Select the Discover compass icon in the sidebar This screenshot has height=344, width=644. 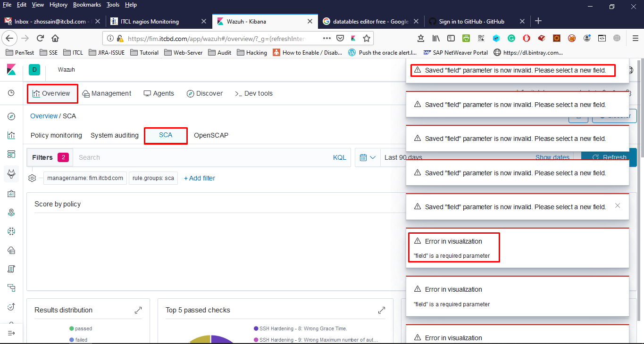tap(11, 116)
